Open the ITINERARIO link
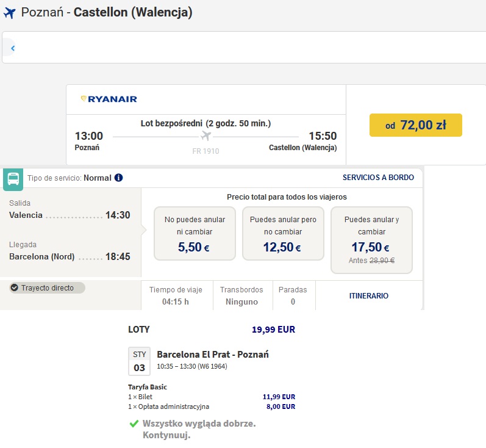The height and width of the screenshot is (448, 486). pos(368,295)
